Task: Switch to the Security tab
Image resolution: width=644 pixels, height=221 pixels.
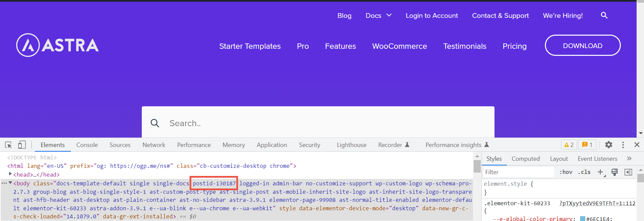Action: point(309,145)
